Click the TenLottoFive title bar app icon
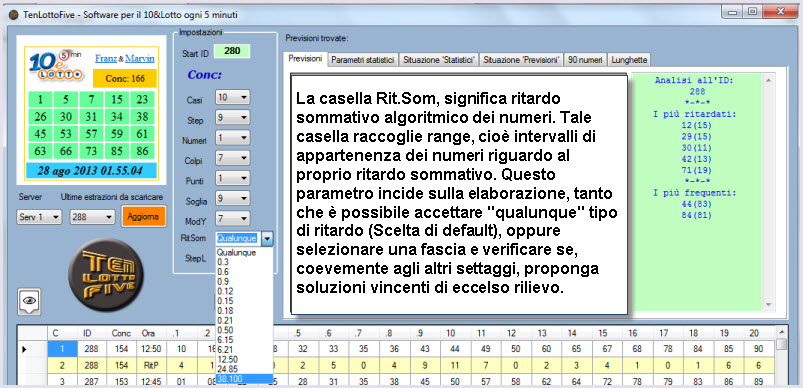803x388 pixels. [x=14, y=14]
